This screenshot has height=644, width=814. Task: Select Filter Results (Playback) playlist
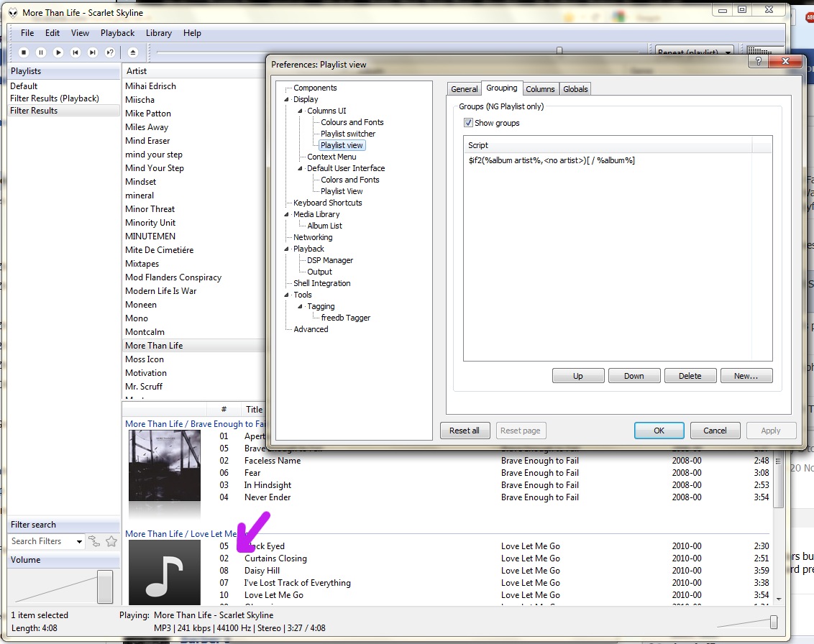pos(64,98)
